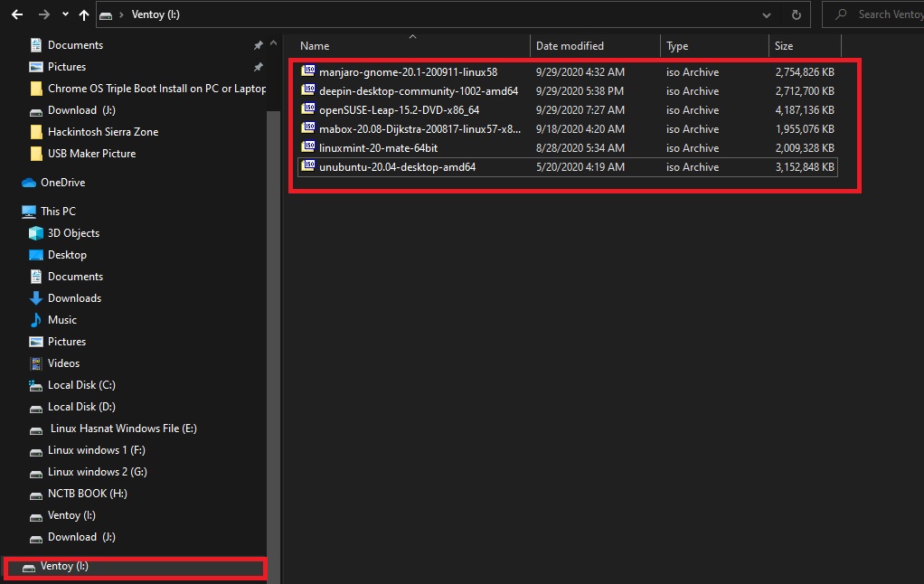924x584 pixels.
Task: Open 3D Objects under This PC
Action: [73, 232]
